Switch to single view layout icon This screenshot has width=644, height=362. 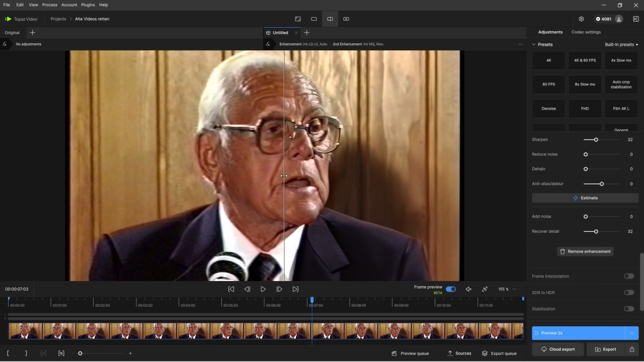pos(314,19)
